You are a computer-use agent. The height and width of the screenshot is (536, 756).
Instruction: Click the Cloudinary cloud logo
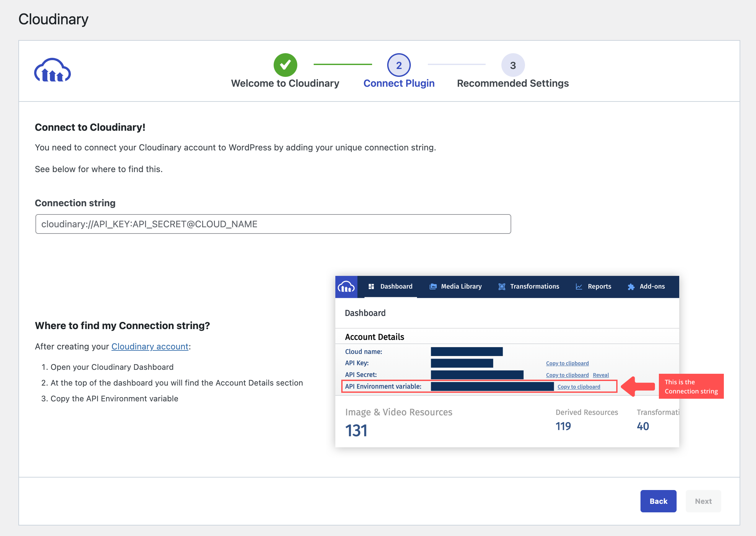[52, 70]
